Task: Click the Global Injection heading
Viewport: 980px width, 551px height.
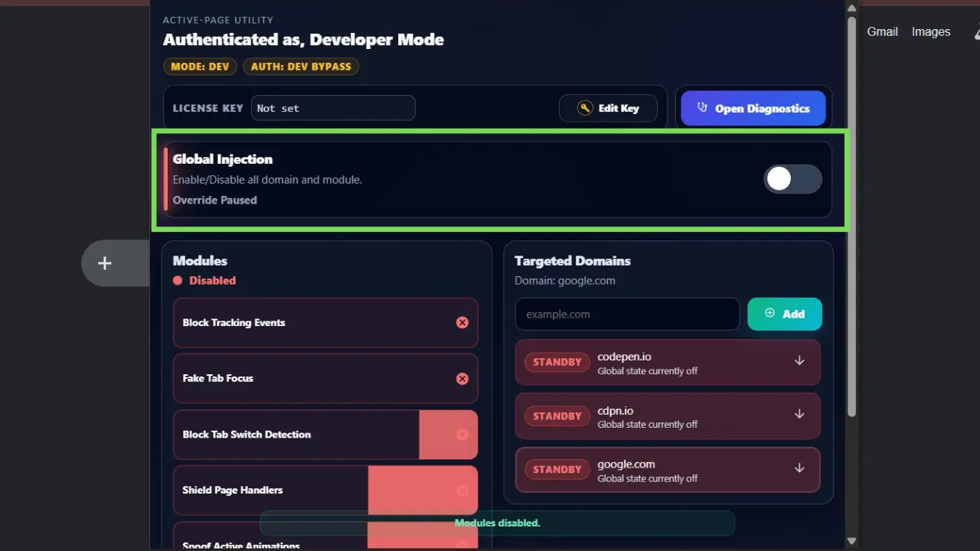Action: click(x=223, y=159)
